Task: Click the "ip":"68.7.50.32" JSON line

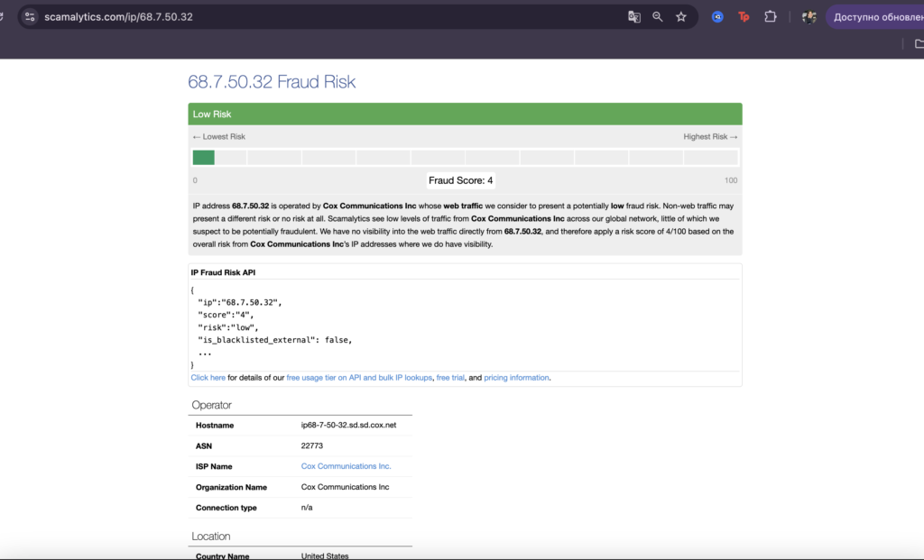Action: point(240,302)
